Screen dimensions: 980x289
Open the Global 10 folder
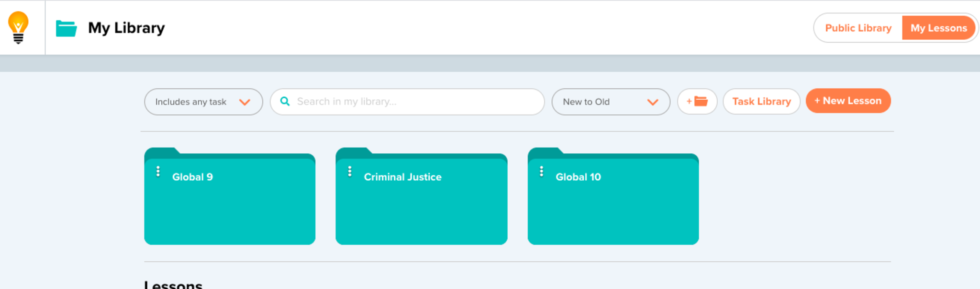[613, 206]
